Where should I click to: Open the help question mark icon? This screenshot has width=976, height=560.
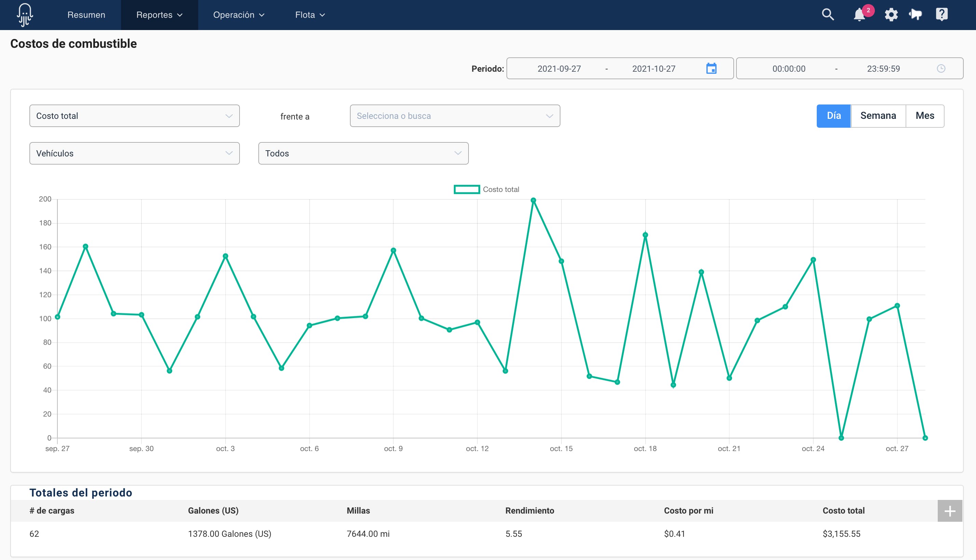pos(941,15)
